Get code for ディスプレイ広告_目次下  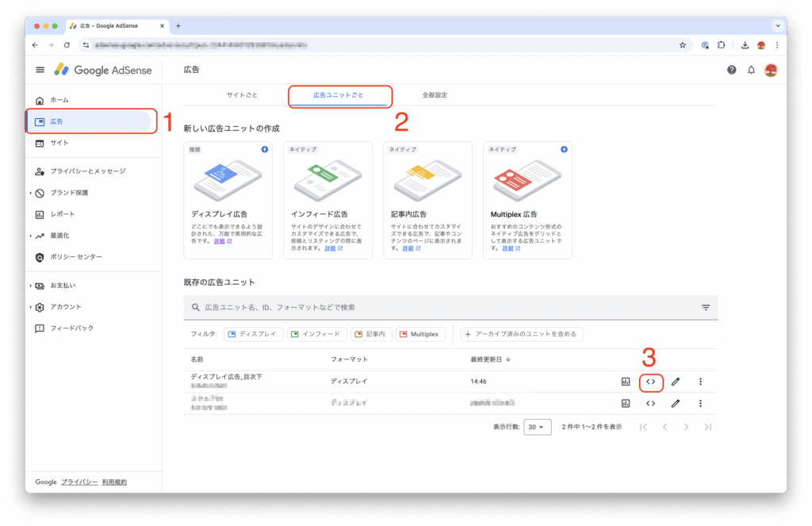650,382
